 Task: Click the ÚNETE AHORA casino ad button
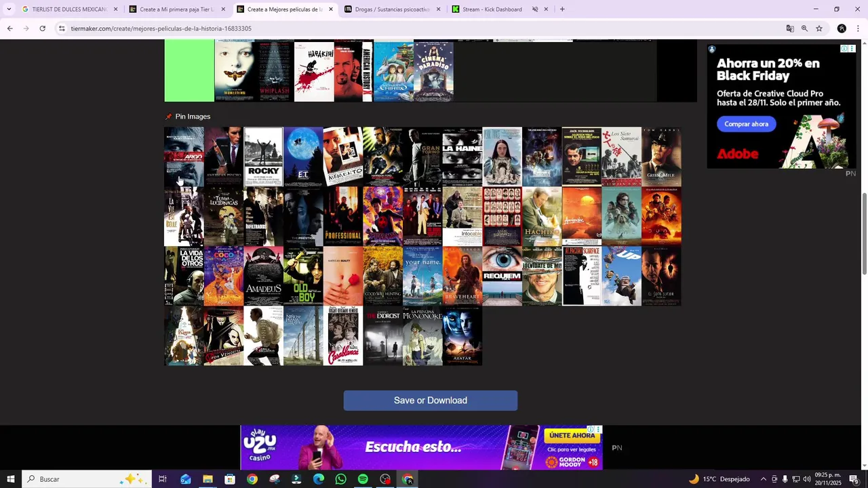(572, 435)
